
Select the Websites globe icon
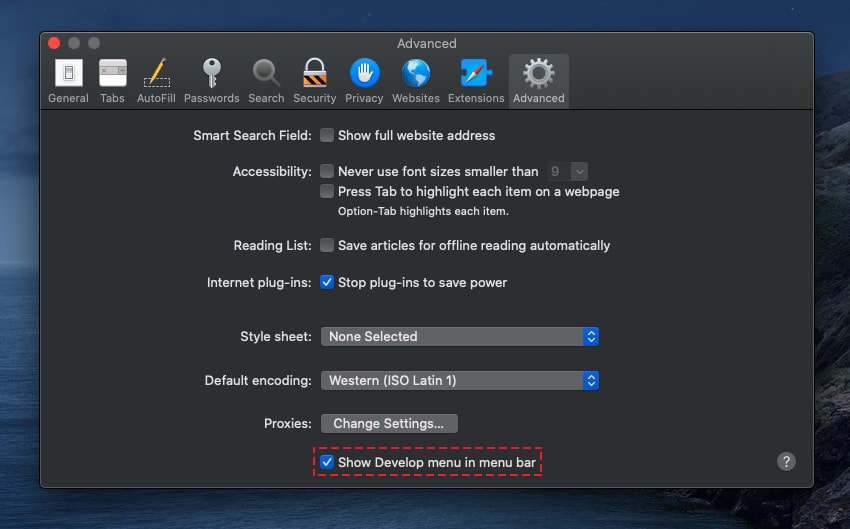(x=416, y=81)
